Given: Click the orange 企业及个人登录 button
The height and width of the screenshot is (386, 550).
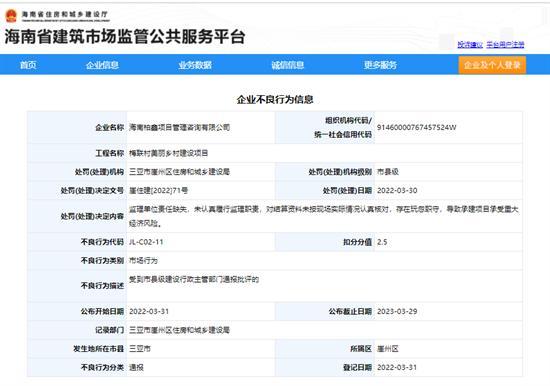Looking at the screenshot, I should 492,65.
